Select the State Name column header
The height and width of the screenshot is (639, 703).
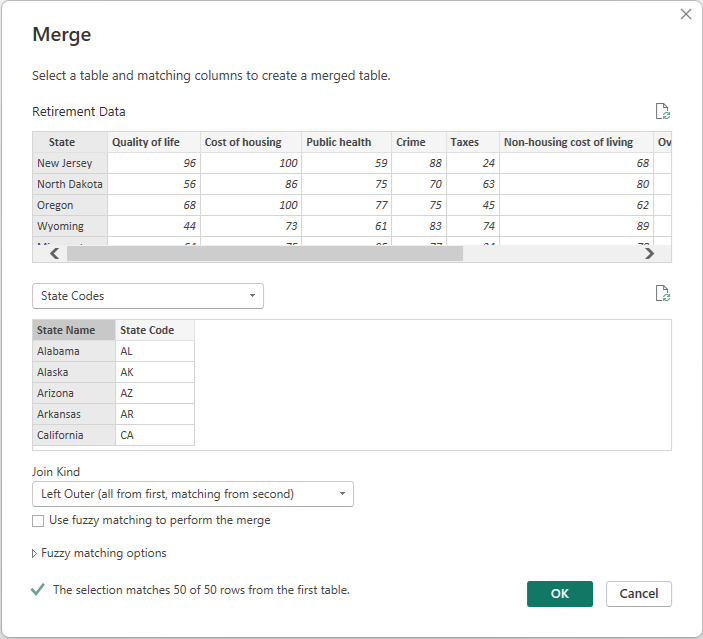(74, 330)
